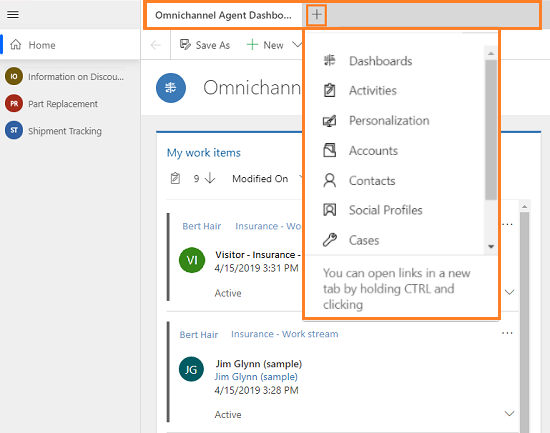Open more options for the Visitor card
Screen dimensions: 550x433
(x=507, y=224)
